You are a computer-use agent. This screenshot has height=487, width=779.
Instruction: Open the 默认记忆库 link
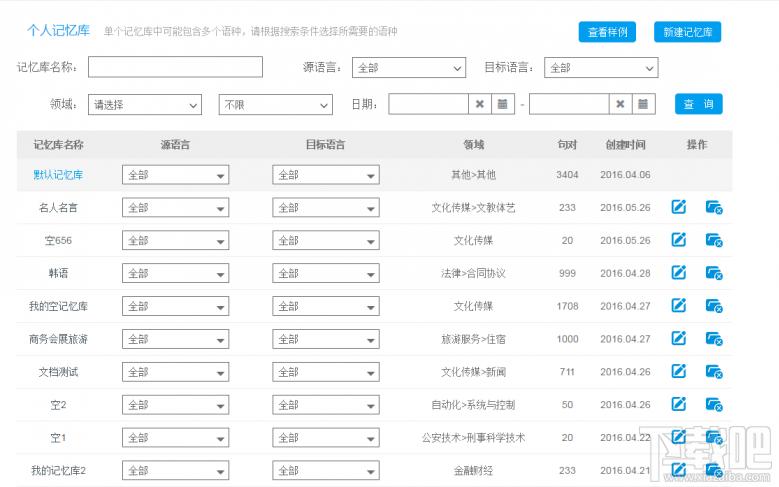coord(58,175)
